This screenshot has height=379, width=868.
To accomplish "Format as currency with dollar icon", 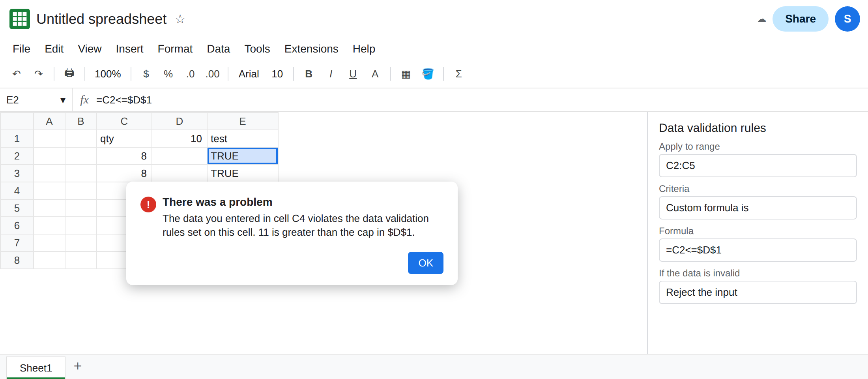I will [x=146, y=74].
